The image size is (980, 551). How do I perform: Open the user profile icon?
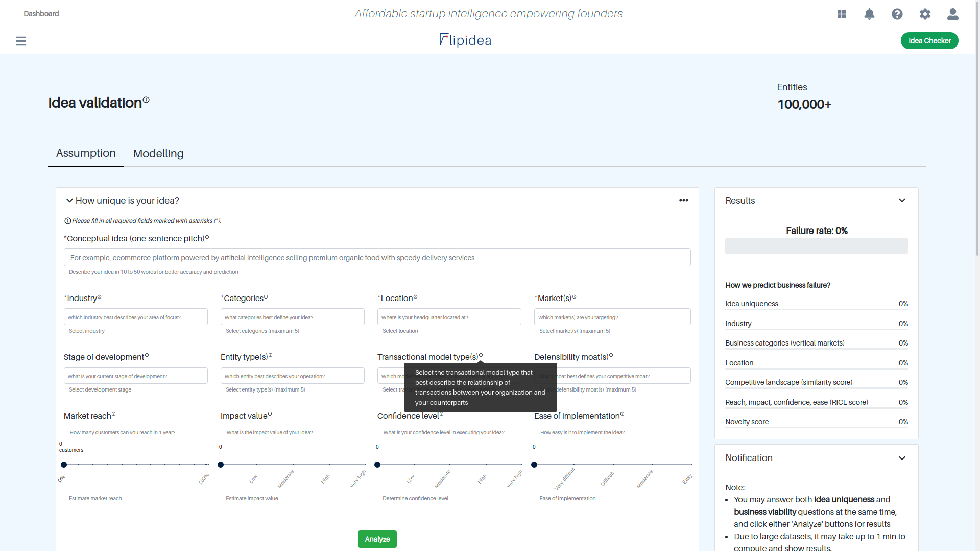952,14
